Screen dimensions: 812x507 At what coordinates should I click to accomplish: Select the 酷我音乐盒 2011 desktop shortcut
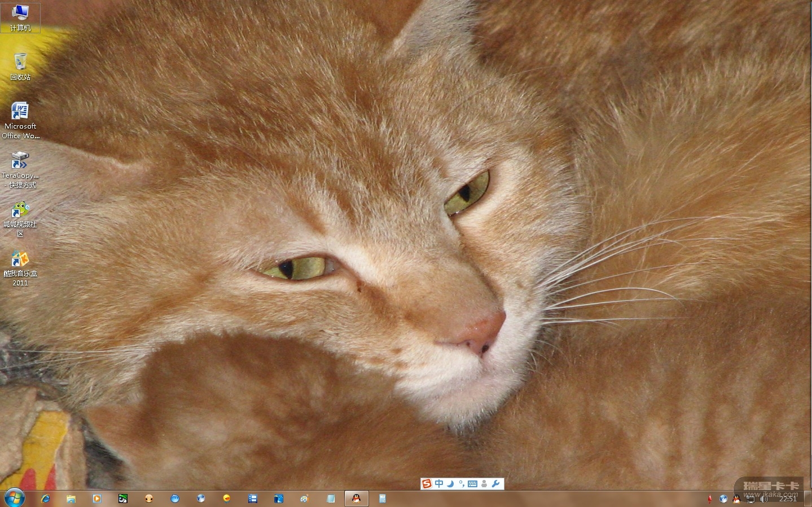point(20,268)
